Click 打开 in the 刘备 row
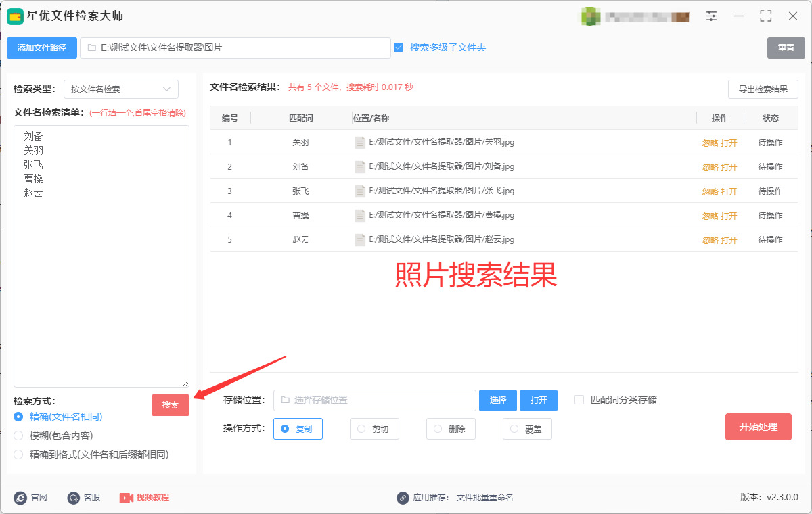Image resolution: width=812 pixels, height=514 pixels. [x=729, y=167]
